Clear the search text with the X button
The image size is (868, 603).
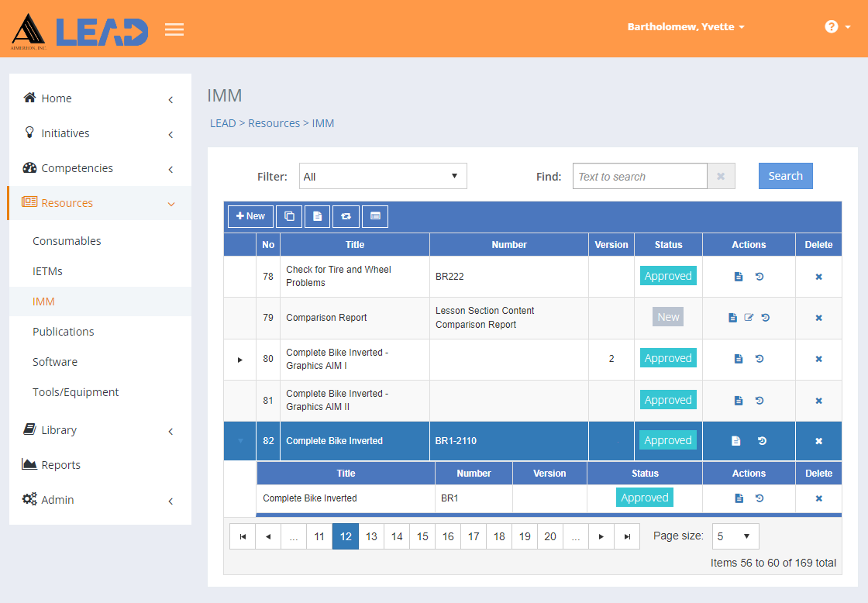pyautogui.click(x=721, y=176)
